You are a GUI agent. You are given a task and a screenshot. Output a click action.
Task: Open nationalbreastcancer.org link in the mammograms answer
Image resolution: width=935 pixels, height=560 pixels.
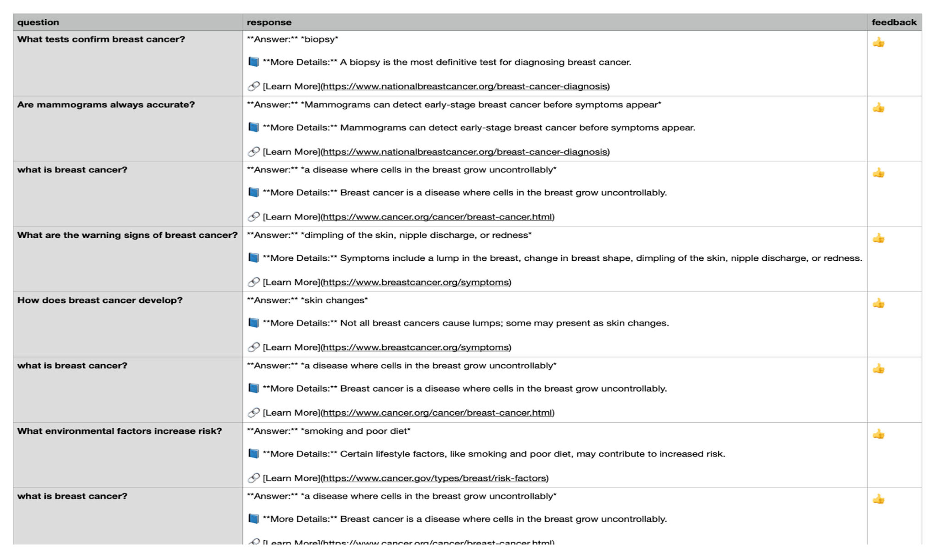coord(465,152)
